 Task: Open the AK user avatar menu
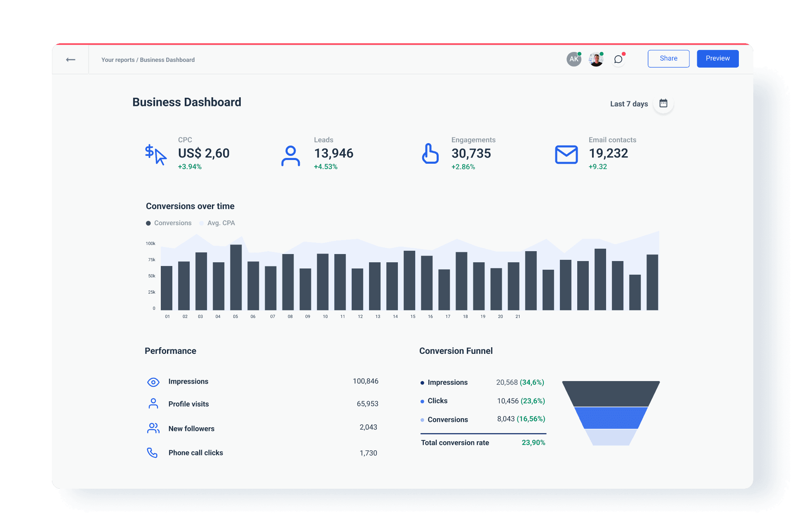click(574, 59)
